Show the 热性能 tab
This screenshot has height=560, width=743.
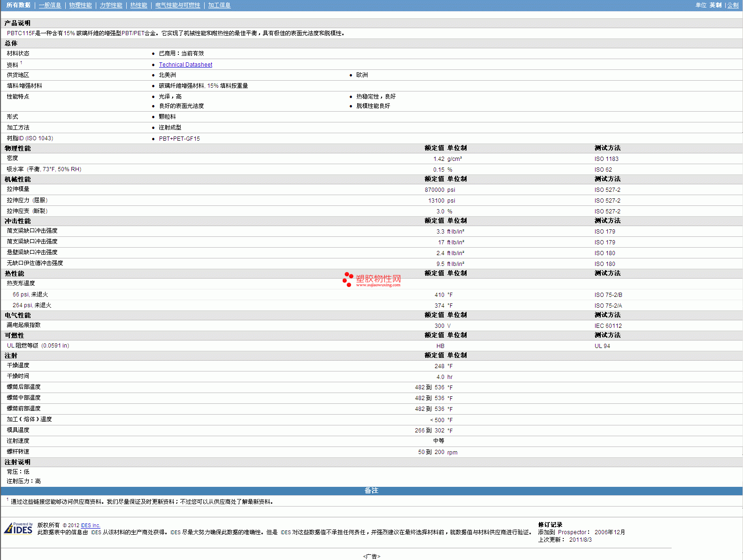(138, 5)
